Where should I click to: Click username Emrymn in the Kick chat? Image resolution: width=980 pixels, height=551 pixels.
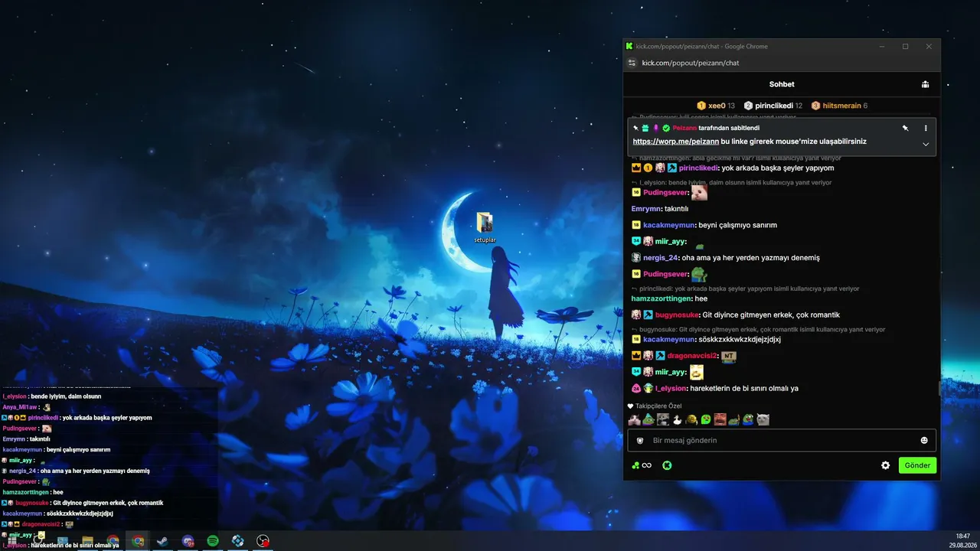click(x=647, y=209)
